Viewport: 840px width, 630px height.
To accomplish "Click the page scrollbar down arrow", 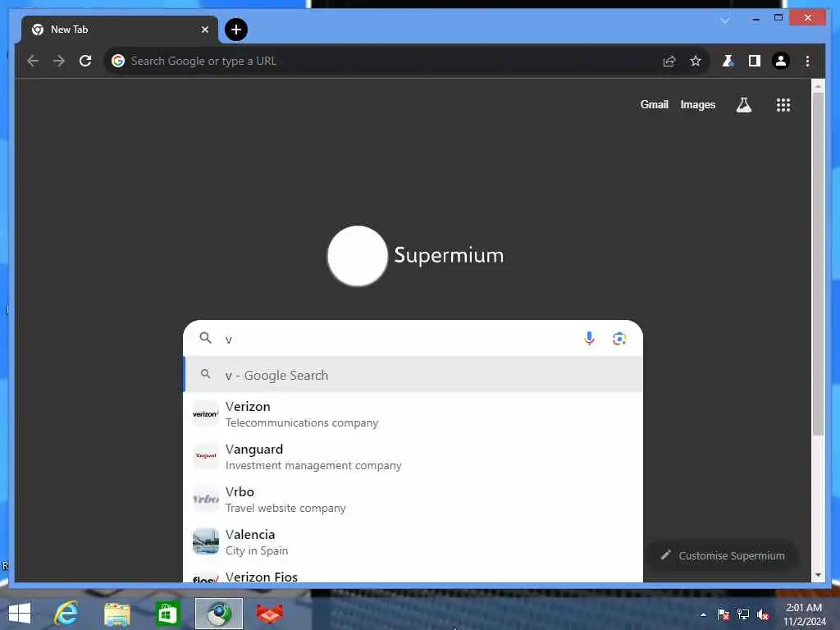I will click(818, 575).
